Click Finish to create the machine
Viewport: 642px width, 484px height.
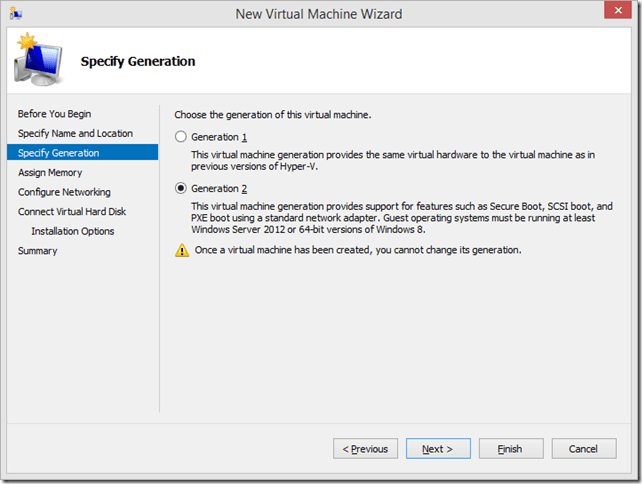coord(510,449)
